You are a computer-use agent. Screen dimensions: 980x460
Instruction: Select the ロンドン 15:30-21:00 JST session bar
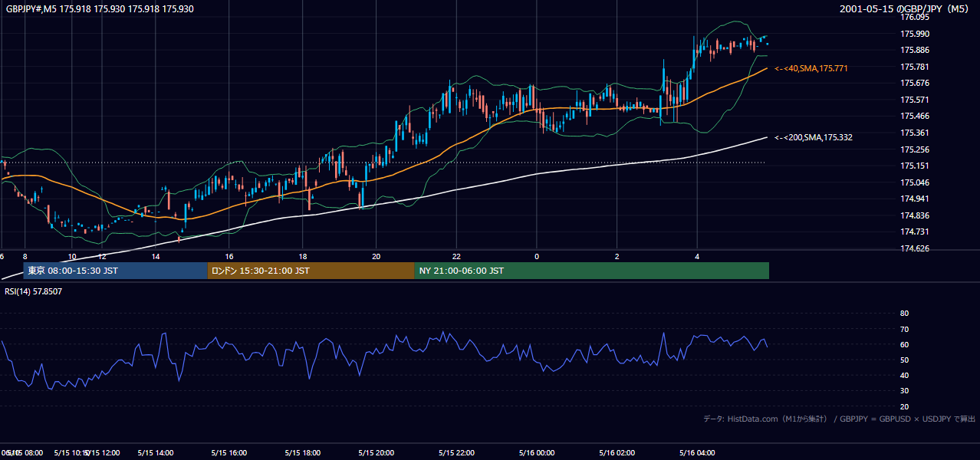pos(311,271)
